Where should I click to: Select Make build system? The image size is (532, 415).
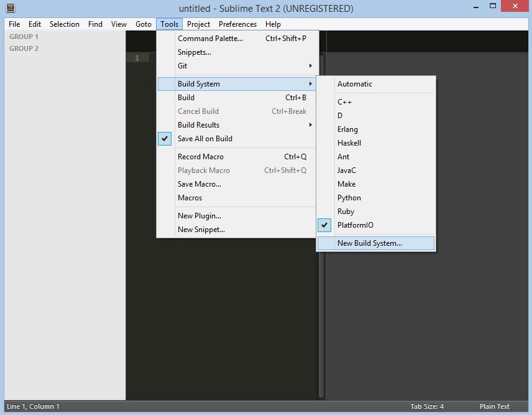[376, 184]
